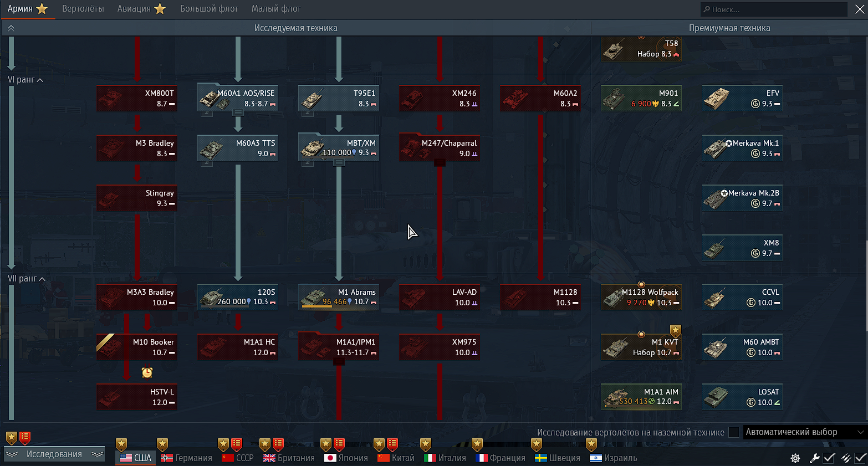Open the СССР nation tab
This screenshot has height=466, width=868.
(x=238, y=458)
